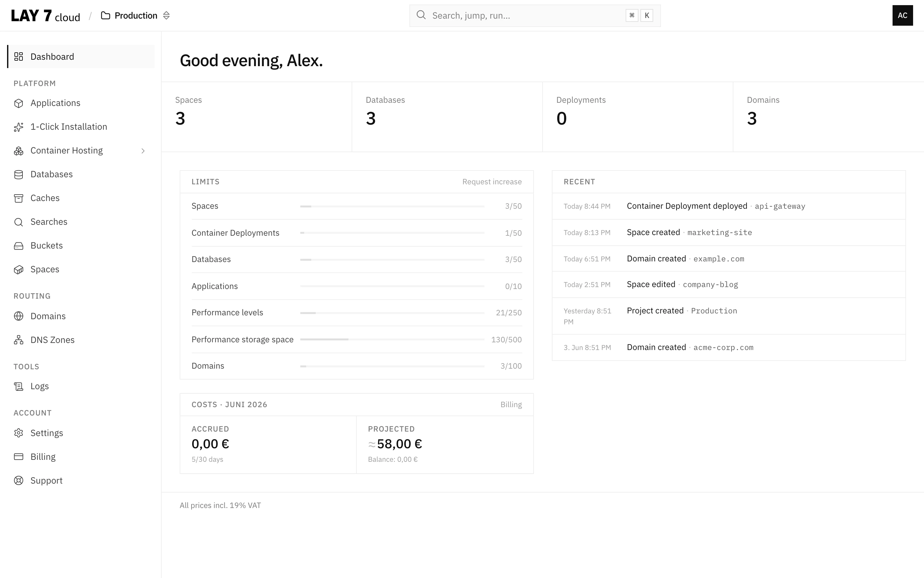Viewport: 924px width, 578px height.
Task: Click the Performance storage space progress bar
Action: tap(392, 339)
